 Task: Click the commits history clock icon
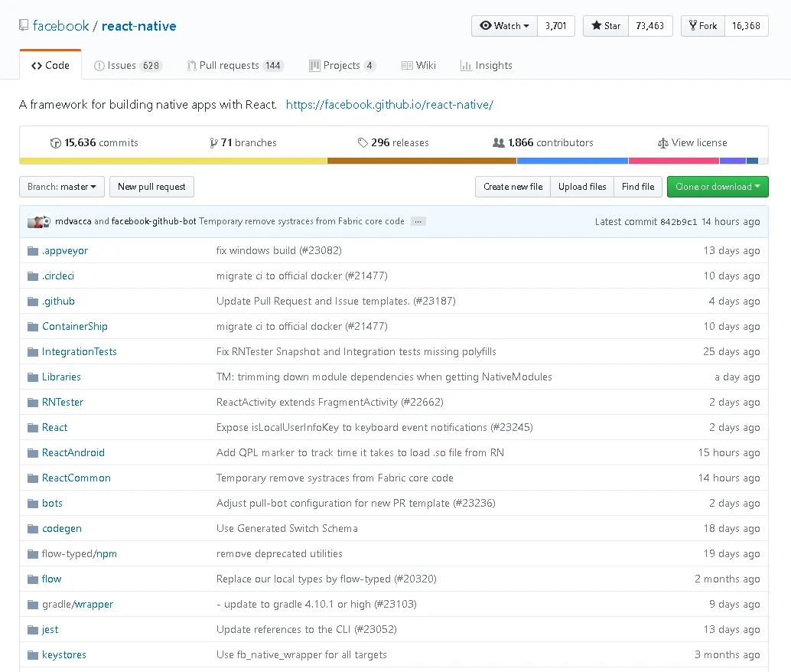tap(56, 143)
